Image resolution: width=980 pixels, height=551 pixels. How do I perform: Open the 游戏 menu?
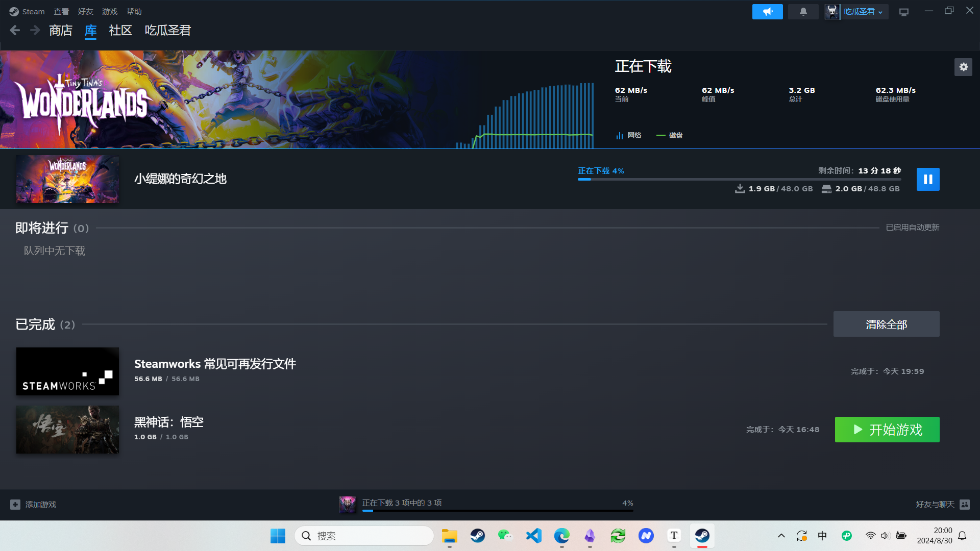(x=110, y=11)
